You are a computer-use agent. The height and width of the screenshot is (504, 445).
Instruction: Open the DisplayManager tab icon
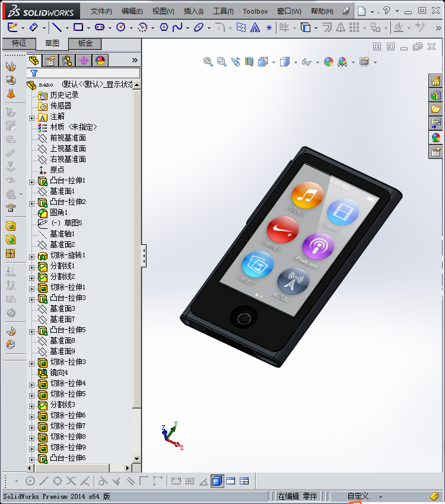pyautogui.click(x=100, y=60)
